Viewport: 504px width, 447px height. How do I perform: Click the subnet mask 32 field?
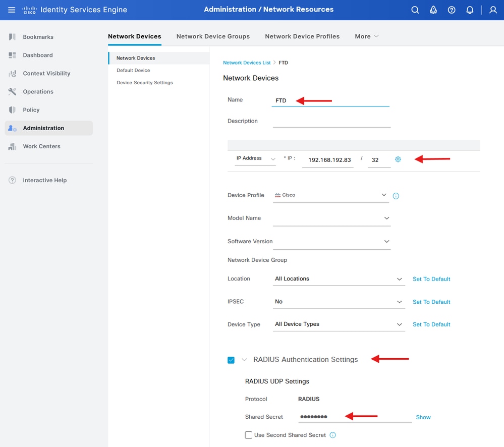click(379, 160)
